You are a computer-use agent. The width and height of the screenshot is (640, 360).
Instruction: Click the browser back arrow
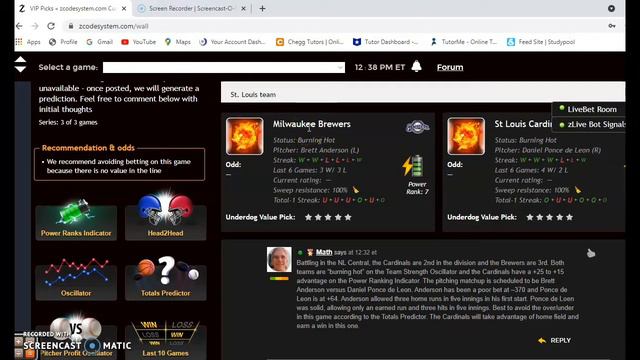click(19, 26)
